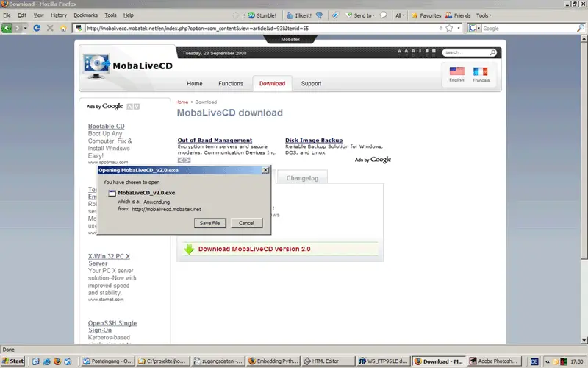Click the X-Win 32 PC X Server link
Viewport: 588px width, 368px height.
109,260
